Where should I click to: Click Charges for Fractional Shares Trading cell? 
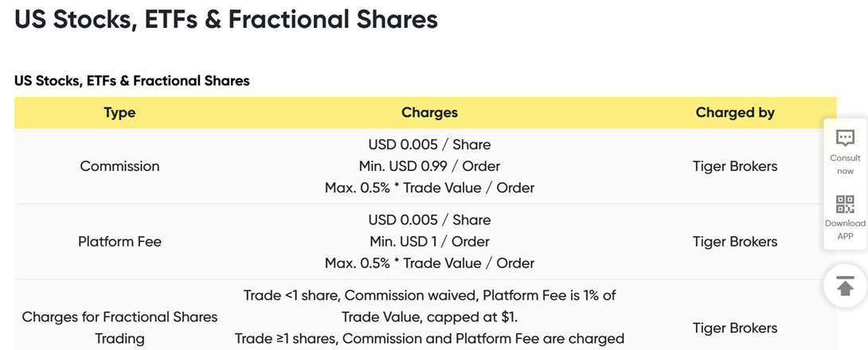(x=119, y=328)
